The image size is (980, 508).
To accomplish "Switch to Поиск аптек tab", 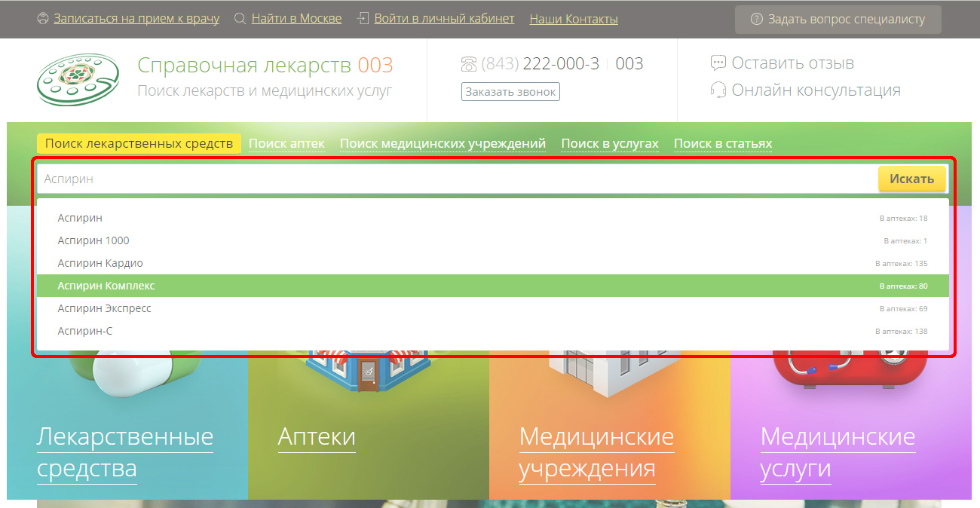I will coord(287,143).
